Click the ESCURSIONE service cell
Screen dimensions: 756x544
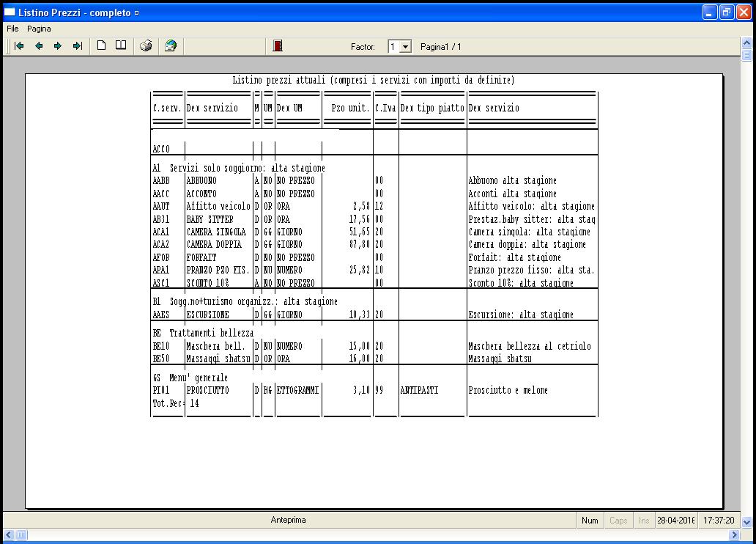pos(208,315)
